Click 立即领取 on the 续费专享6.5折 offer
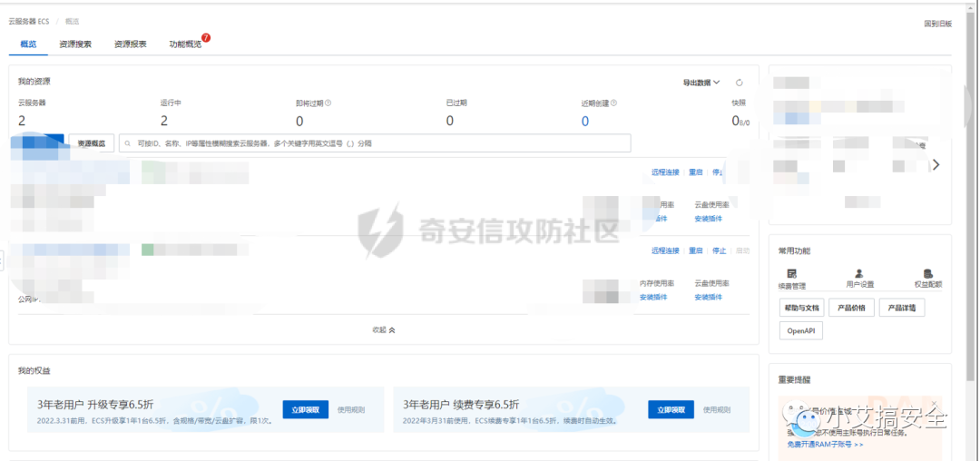This screenshot has width=980, height=461. [671, 410]
